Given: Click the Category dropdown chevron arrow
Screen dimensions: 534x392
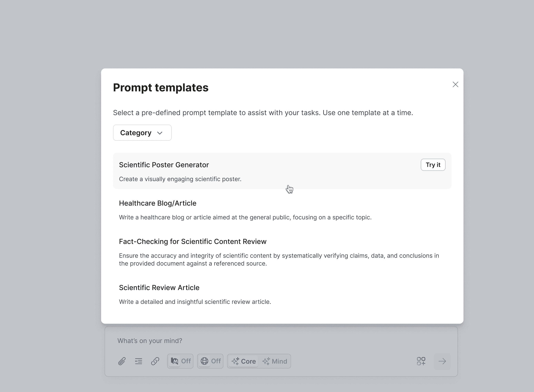Looking at the screenshot, I should 160,133.
